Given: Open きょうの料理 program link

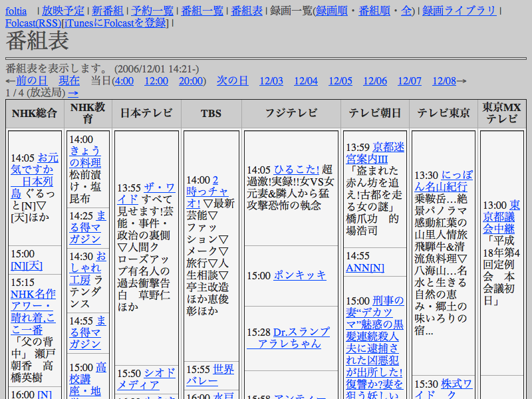Looking at the screenshot, I should click(x=86, y=156).
